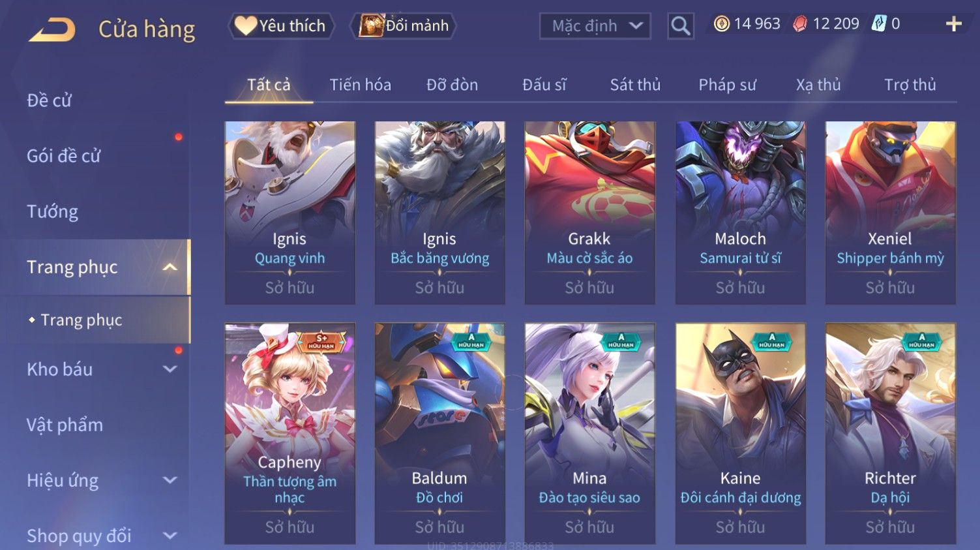Tap the plus icon to add currency
This screenshot has width=980, height=550.
coord(953,24)
